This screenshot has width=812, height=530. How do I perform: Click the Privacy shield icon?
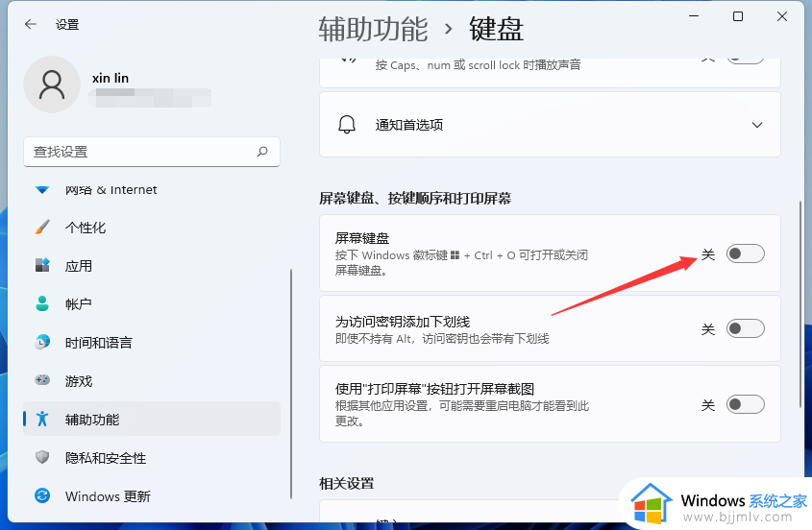(42, 457)
